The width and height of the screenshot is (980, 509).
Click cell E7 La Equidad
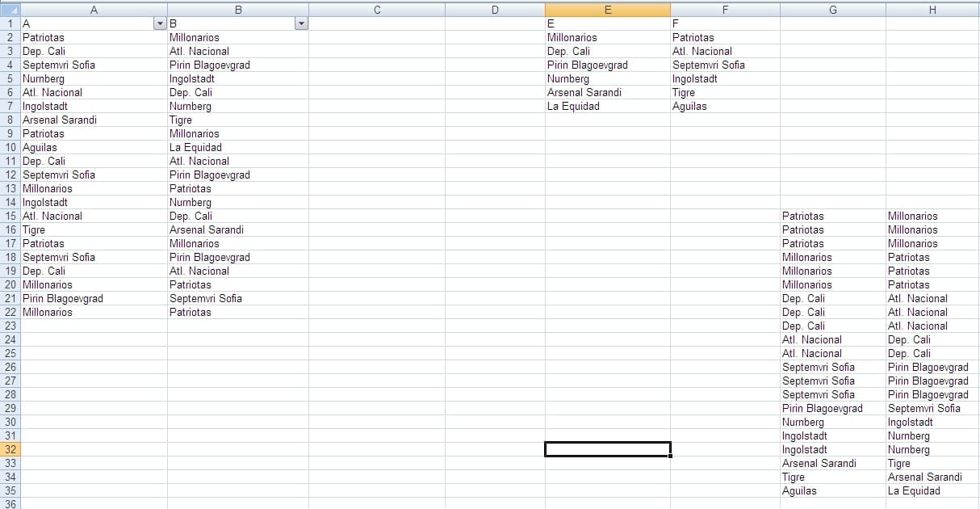point(608,106)
